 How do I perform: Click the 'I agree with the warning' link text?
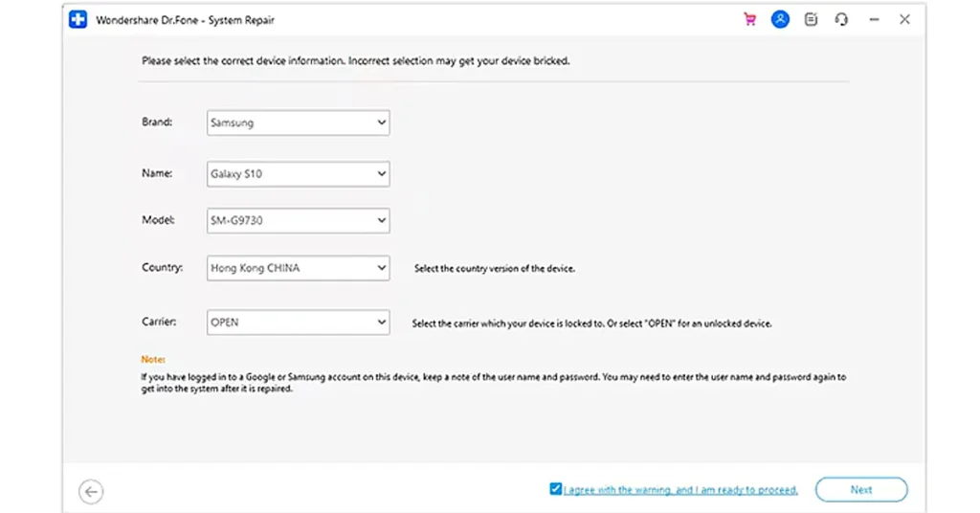pos(680,490)
